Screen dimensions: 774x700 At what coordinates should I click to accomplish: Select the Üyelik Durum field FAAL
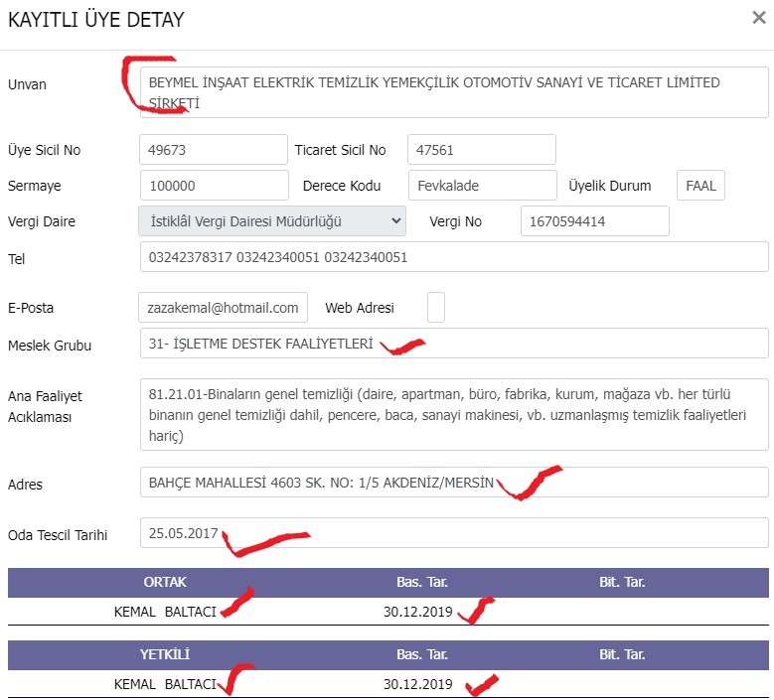[700, 186]
